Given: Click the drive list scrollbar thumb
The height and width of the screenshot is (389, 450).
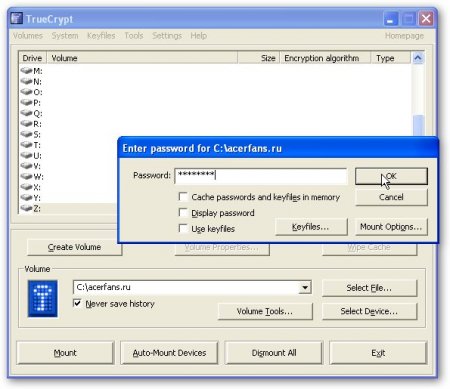Looking at the screenshot, I should 418,125.
